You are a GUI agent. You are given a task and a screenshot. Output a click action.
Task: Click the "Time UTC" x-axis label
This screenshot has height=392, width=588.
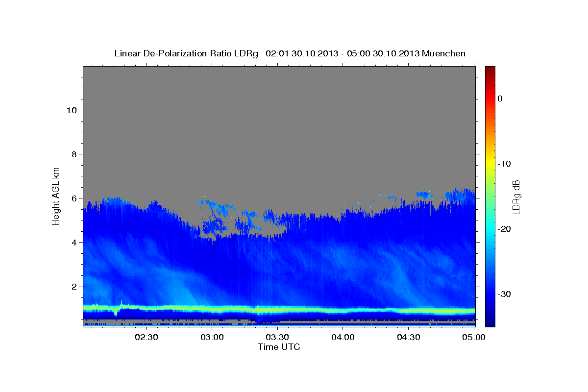279,347
